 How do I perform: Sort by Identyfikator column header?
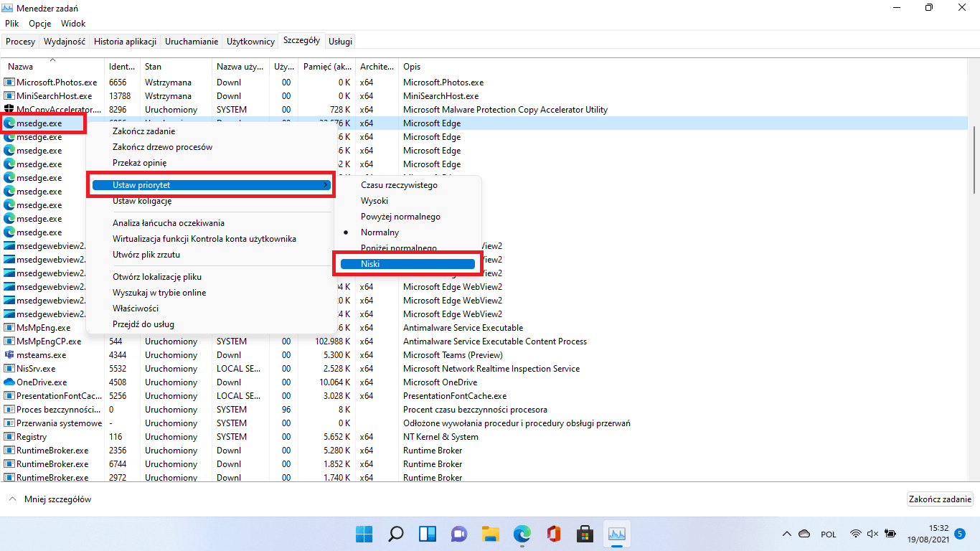coord(122,67)
